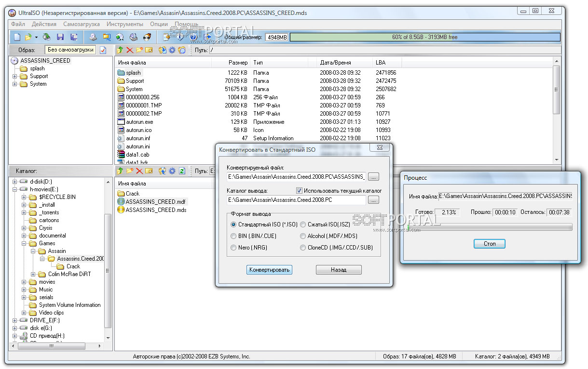Uncheck Использовать текущий каталог checkbox
Image resolution: width=588 pixels, height=369 pixels.
[x=299, y=190]
